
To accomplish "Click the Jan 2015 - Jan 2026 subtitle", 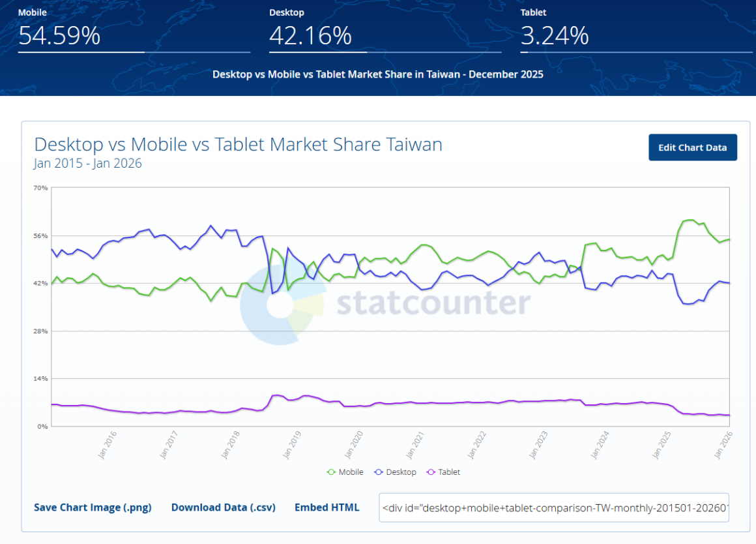I will (x=87, y=163).
